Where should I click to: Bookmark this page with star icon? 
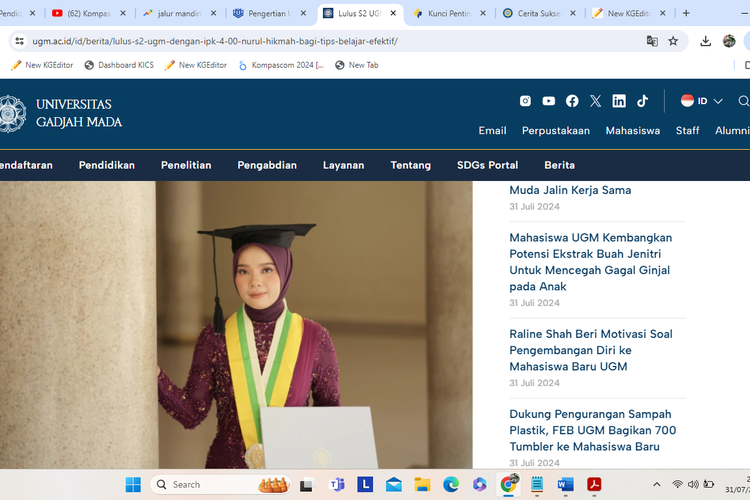pos(673,41)
